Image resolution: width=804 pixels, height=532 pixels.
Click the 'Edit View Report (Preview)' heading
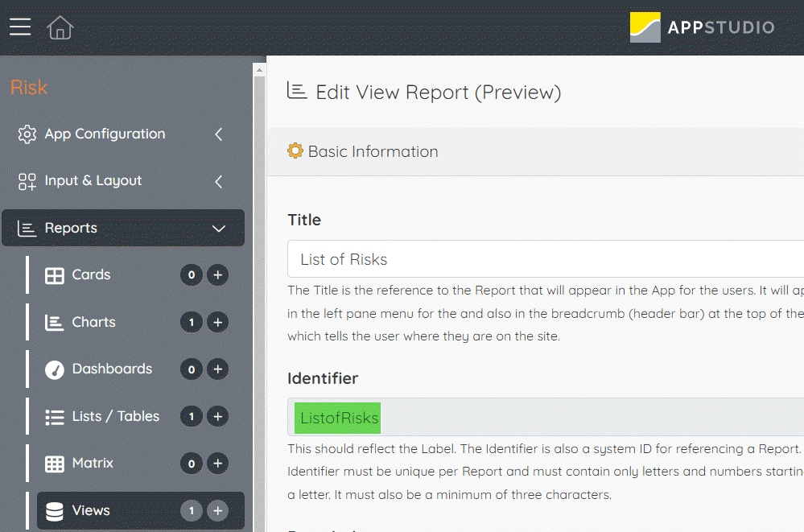point(439,93)
